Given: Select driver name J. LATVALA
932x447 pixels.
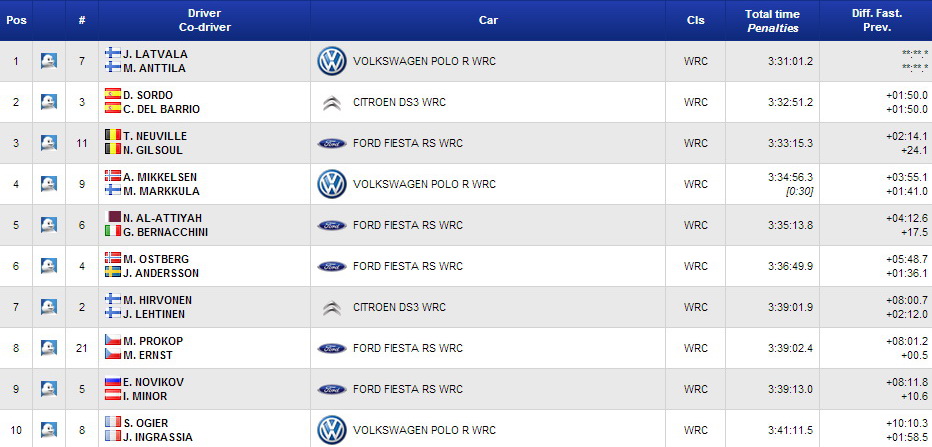Looking at the screenshot, I should click(x=156, y=54).
